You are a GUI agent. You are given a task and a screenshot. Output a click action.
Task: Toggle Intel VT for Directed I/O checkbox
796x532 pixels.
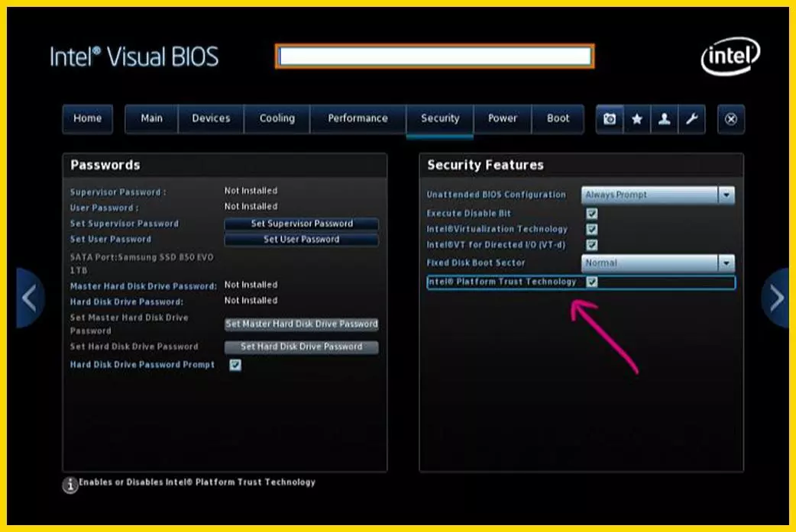(x=592, y=245)
